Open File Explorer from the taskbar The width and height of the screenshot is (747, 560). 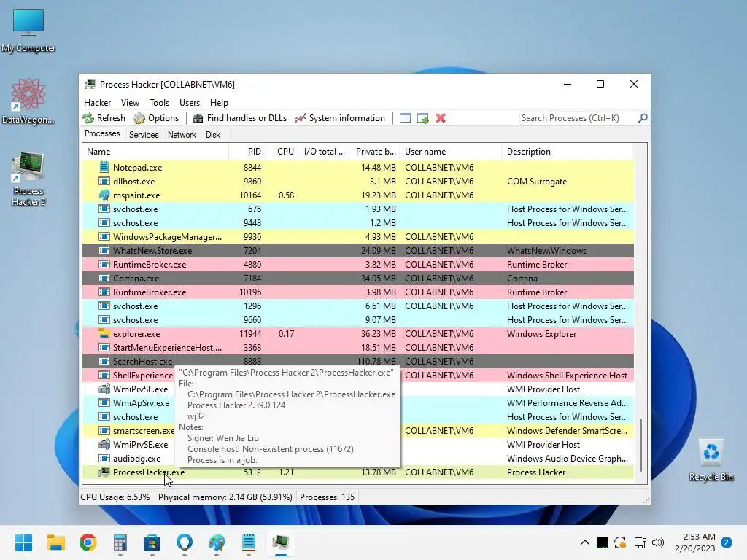[55, 542]
